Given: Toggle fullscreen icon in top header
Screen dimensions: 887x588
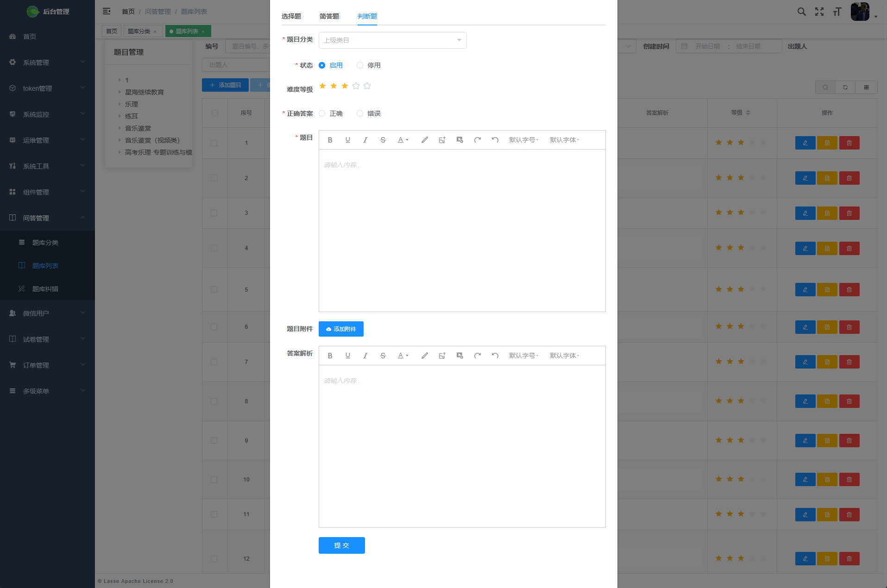Looking at the screenshot, I should coord(819,12).
